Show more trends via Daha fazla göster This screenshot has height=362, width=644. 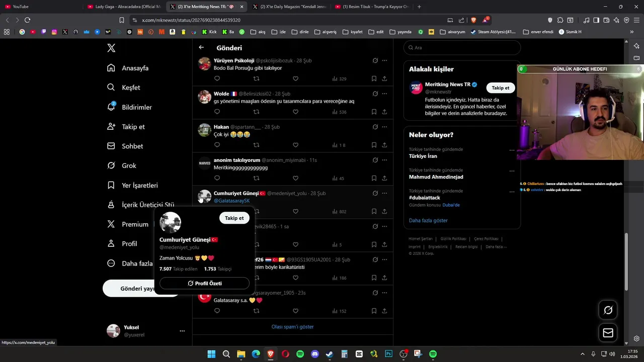[428, 220]
